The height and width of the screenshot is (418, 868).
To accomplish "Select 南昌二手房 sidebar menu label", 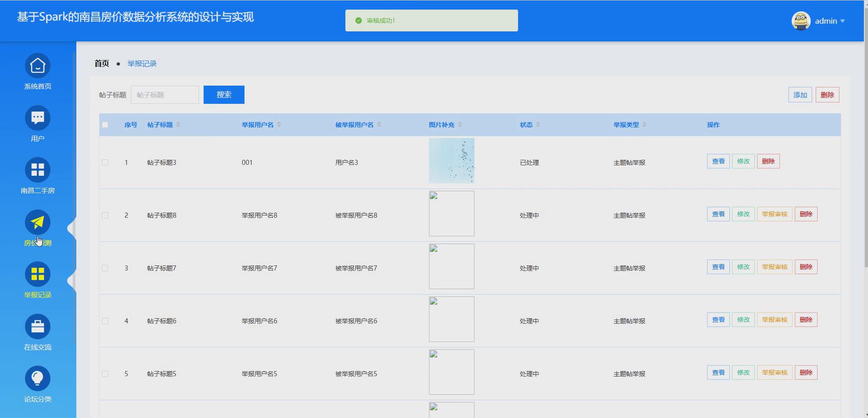I will [38, 191].
